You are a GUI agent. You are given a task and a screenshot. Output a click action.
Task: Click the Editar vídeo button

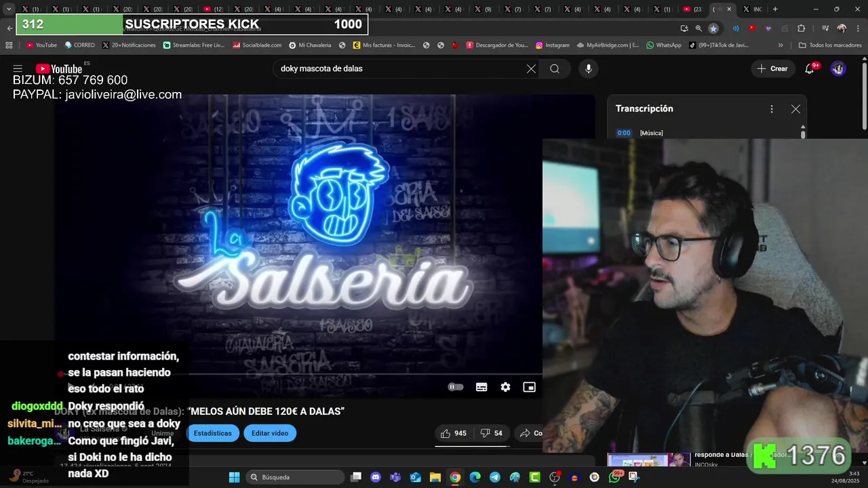click(x=270, y=433)
